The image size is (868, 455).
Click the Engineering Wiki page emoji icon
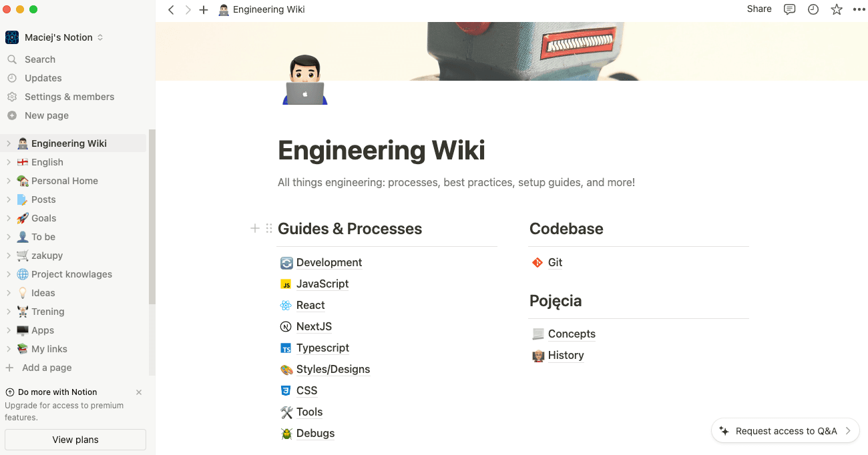click(305, 80)
